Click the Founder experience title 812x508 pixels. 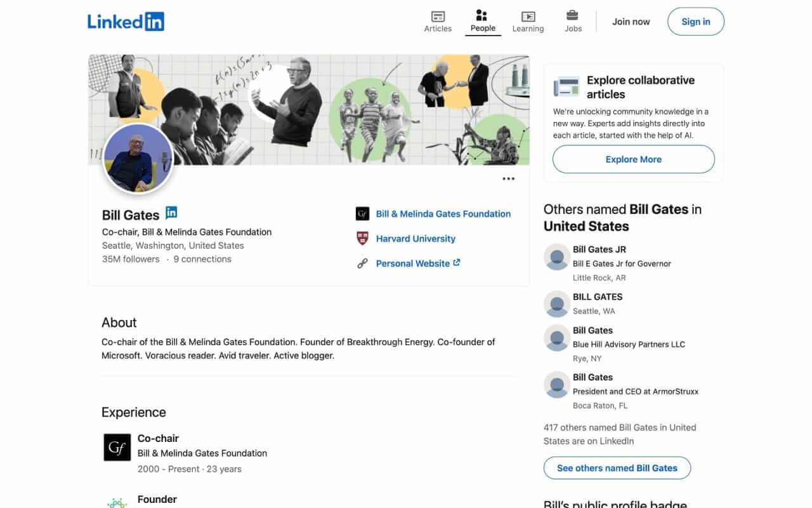[x=157, y=500]
